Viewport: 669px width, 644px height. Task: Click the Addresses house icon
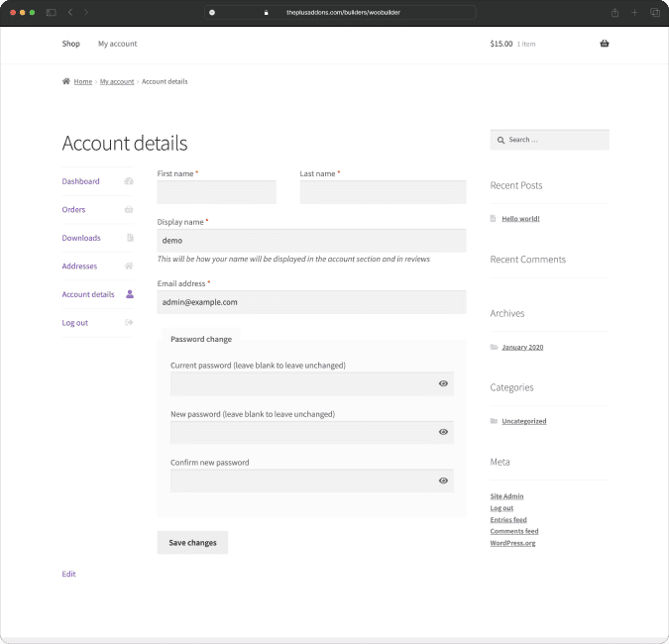point(129,267)
